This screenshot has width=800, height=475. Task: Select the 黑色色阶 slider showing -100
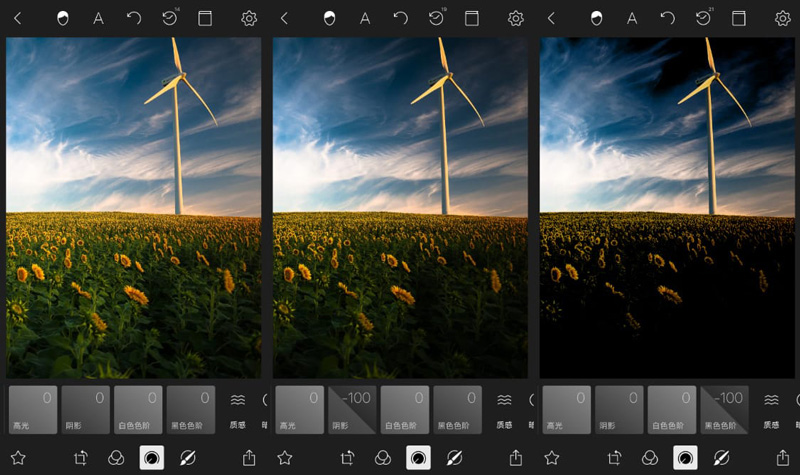(724, 410)
